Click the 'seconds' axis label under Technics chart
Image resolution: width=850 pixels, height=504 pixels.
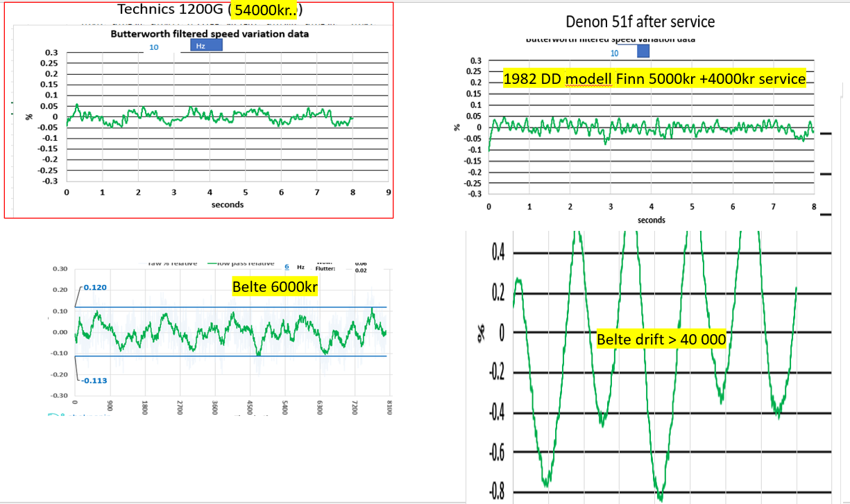point(228,205)
